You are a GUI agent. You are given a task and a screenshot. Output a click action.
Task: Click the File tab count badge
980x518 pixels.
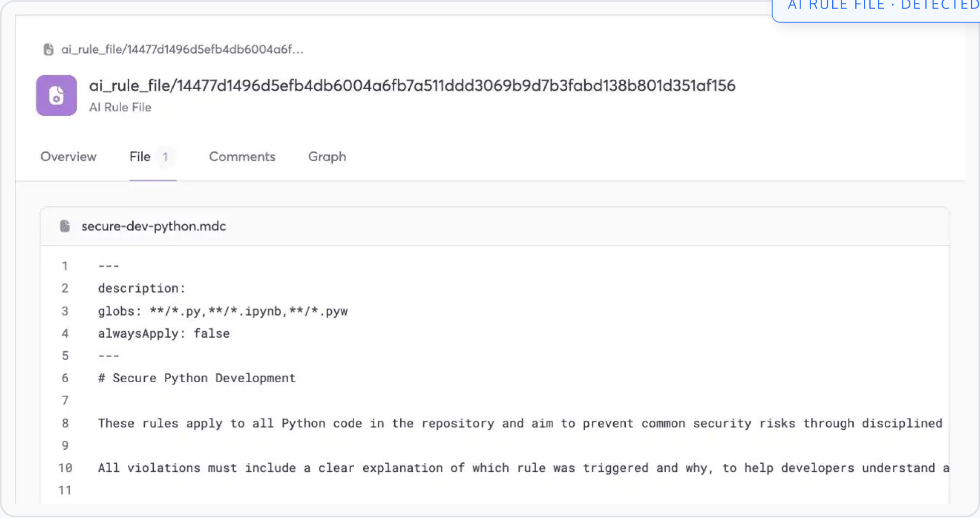(165, 157)
